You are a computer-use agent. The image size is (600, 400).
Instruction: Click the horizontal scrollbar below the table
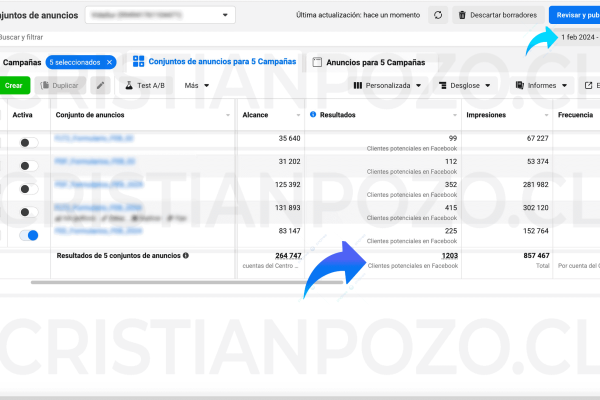[x=187, y=282]
